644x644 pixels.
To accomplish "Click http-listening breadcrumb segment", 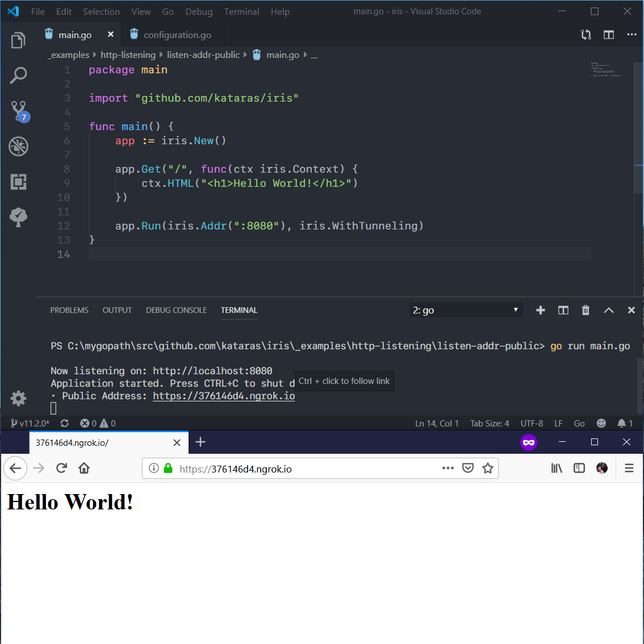I will [x=128, y=55].
